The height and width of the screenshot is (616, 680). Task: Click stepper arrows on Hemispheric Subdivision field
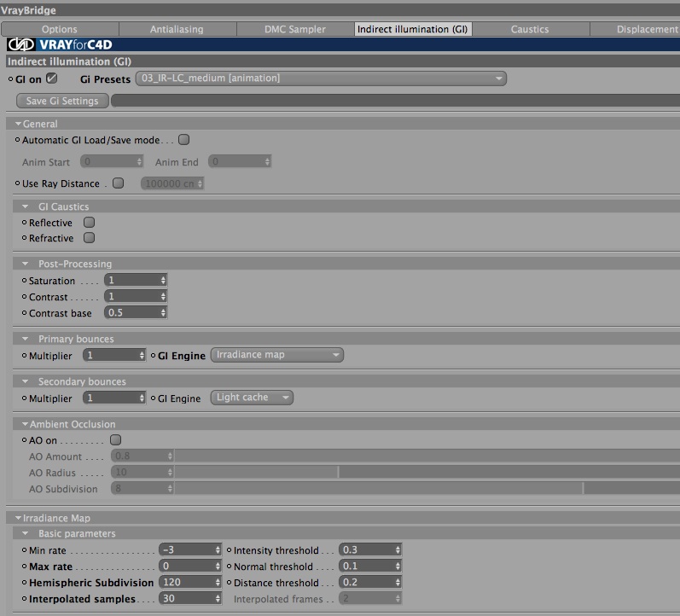click(x=218, y=582)
